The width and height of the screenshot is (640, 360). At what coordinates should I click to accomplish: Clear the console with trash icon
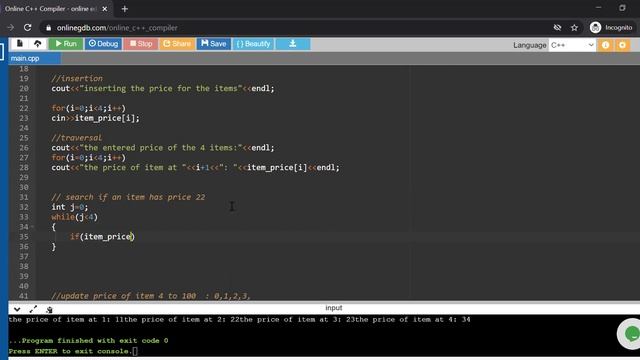[49, 310]
